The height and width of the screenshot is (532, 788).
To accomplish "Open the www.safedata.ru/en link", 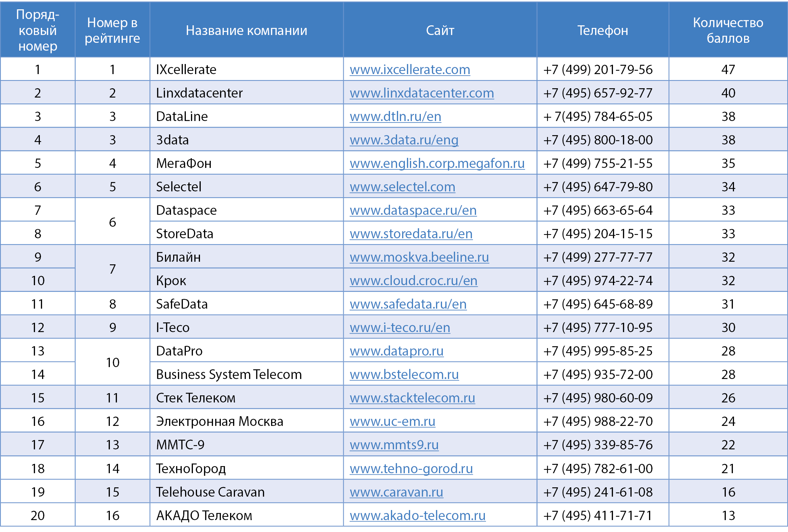I will tap(408, 304).
